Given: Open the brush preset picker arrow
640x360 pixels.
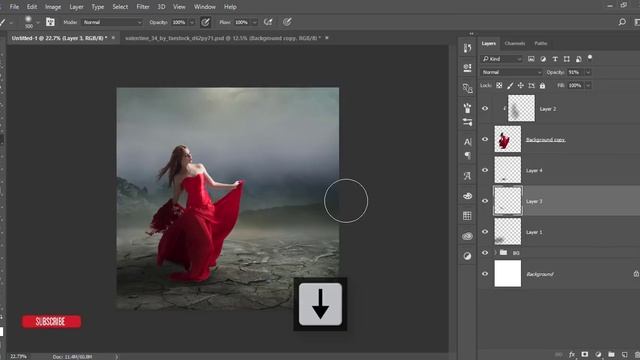Looking at the screenshot, I should (38, 22).
